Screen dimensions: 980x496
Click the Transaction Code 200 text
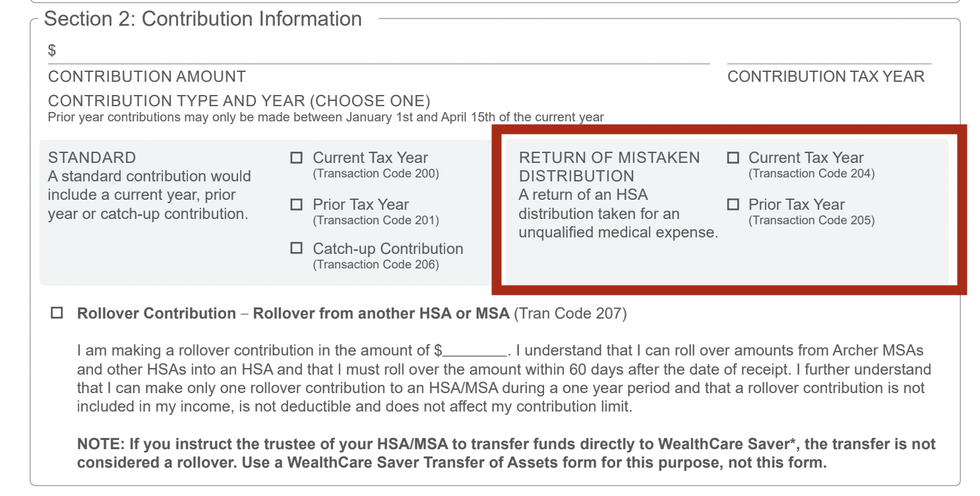(376, 174)
